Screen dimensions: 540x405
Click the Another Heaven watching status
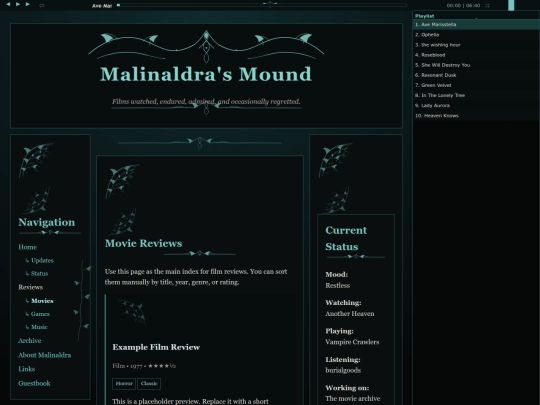tap(350, 314)
